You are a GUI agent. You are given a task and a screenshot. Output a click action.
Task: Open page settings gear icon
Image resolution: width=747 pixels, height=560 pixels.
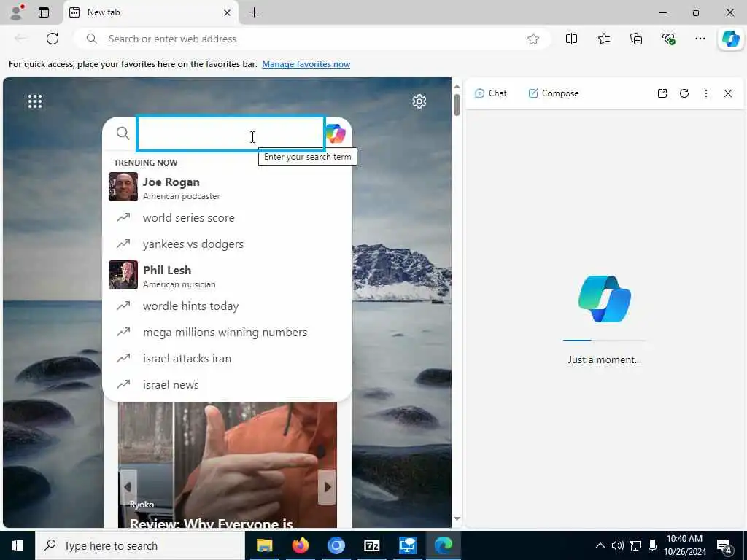pos(419,101)
